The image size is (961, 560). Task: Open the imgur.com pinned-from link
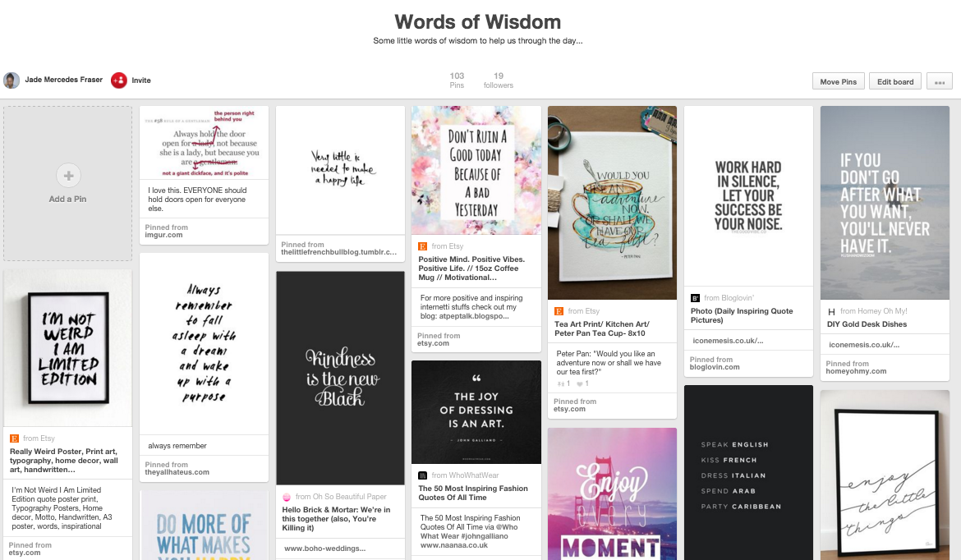click(163, 235)
